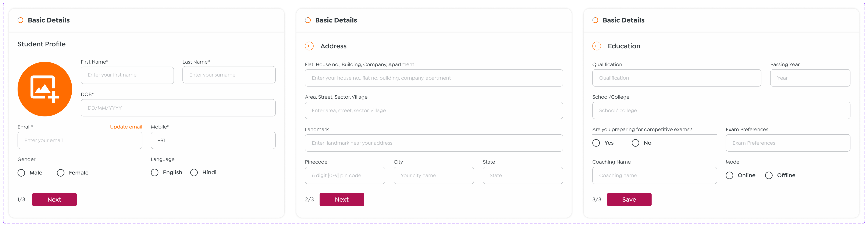Select Online coaching mode
Viewport: 868px width, 226px height.
point(729,175)
